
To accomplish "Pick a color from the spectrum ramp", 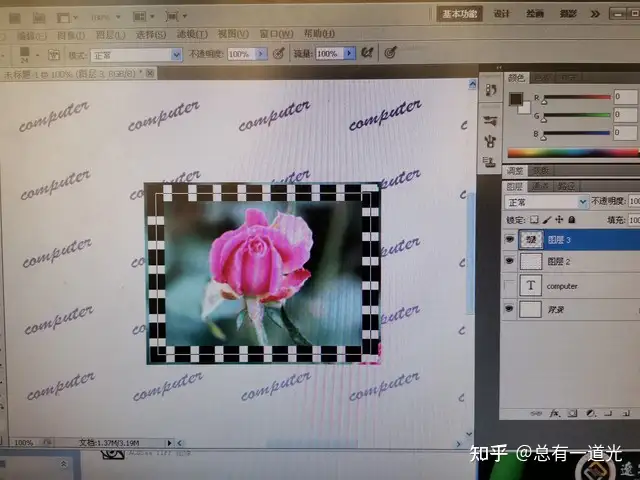I will pyautogui.click(x=573, y=153).
